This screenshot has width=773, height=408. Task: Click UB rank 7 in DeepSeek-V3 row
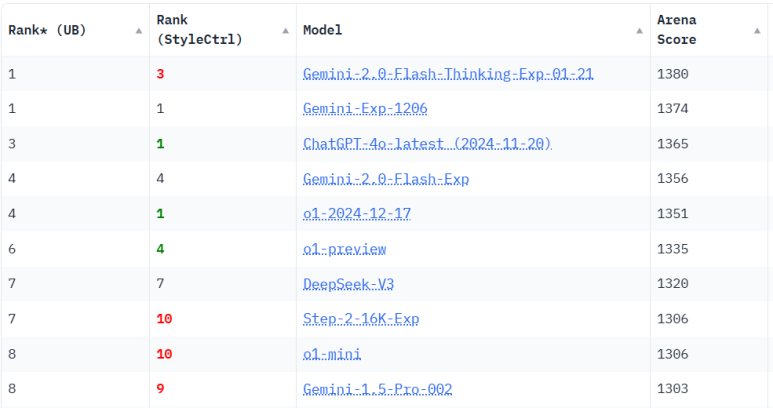coord(12,283)
